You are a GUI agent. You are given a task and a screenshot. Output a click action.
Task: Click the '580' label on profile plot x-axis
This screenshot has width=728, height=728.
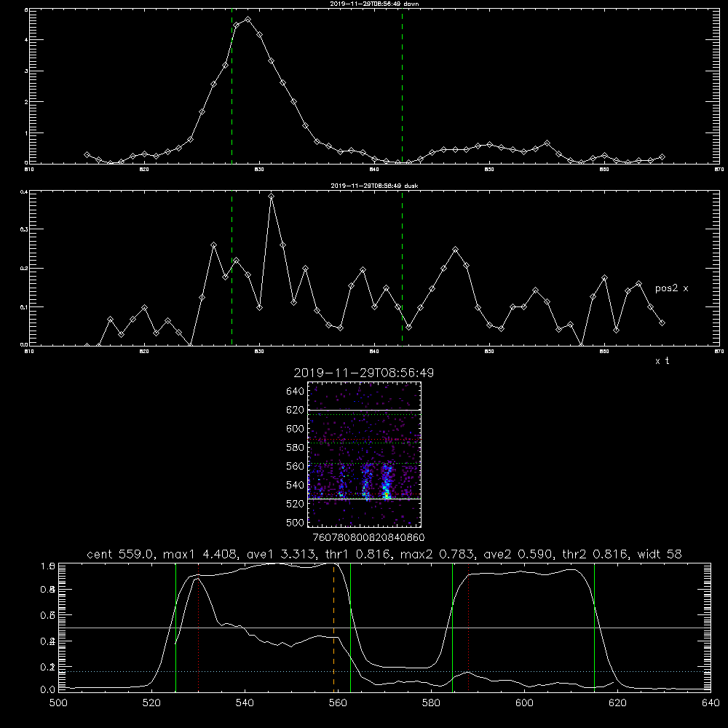[431, 703]
